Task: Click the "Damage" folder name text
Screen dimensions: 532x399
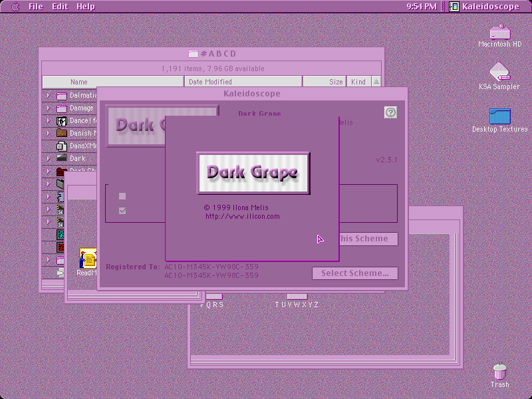Action: (81, 108)
